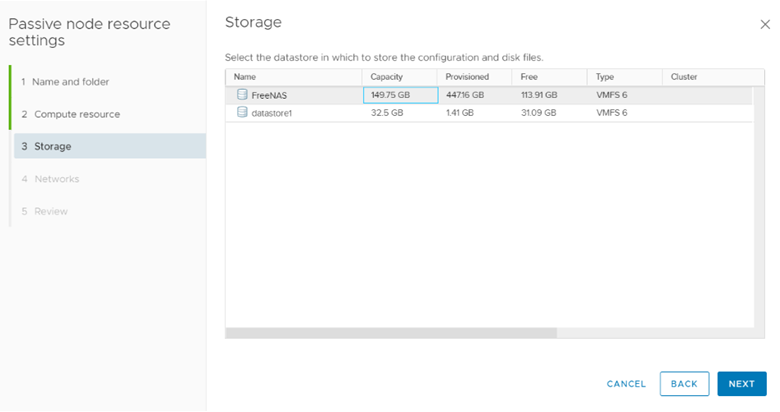Viewport: 780px width, 412px height.
Task: Click the datastore1 datastore icon
Action: pyautogui.click(x=242, y=113)
